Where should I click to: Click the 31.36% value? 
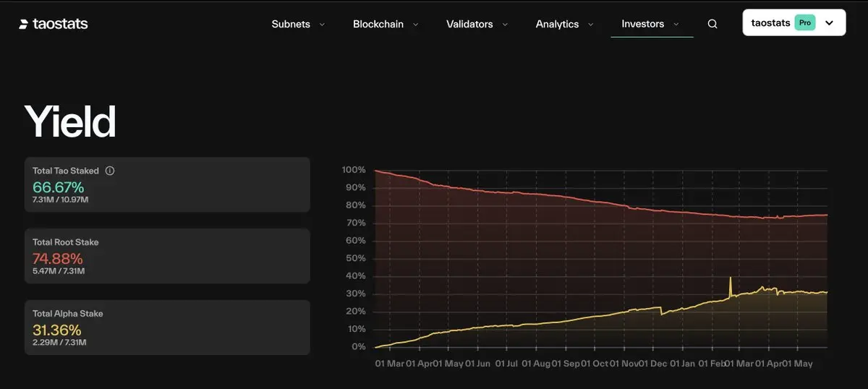pos(56,330)
